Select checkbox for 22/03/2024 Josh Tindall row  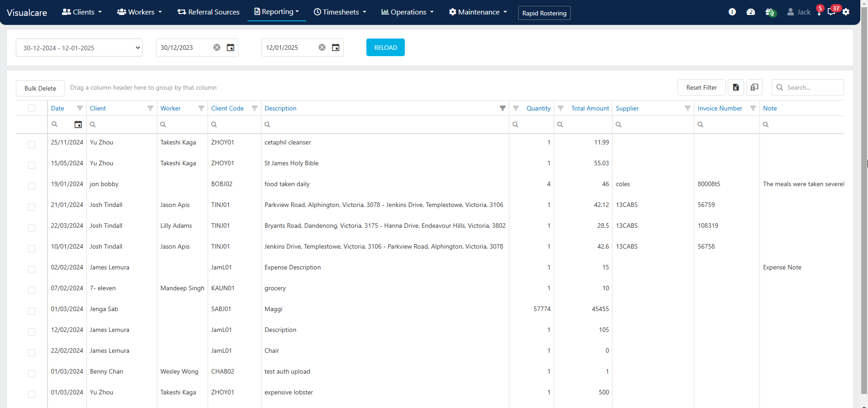32,228
